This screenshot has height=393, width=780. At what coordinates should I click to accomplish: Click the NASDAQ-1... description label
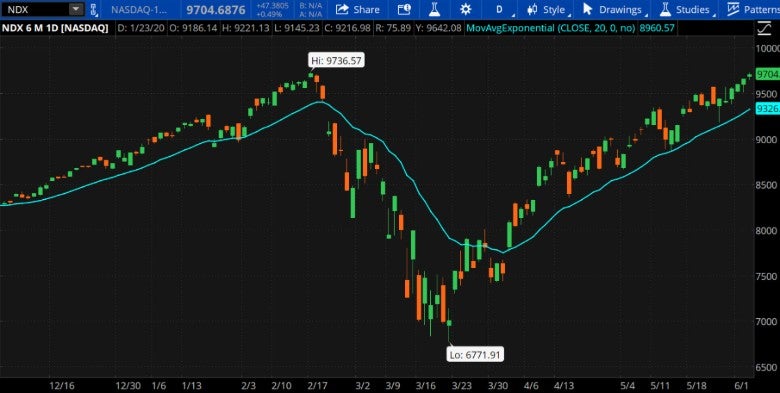coord(139,9)
